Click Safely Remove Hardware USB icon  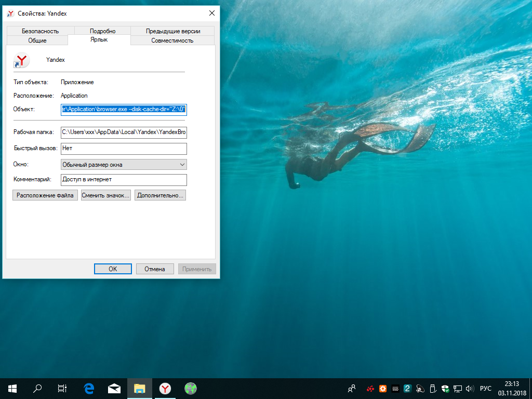433,389
